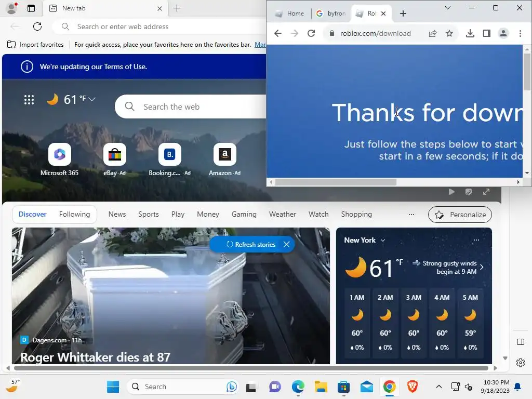
Task: Click Import favorites in Edge
Action: [x=35, y=45]
